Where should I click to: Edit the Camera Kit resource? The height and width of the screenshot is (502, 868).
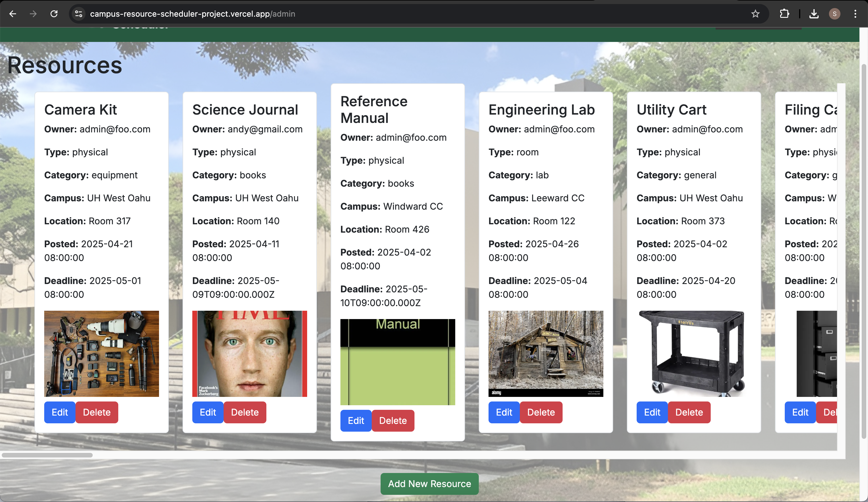point(60,412)
